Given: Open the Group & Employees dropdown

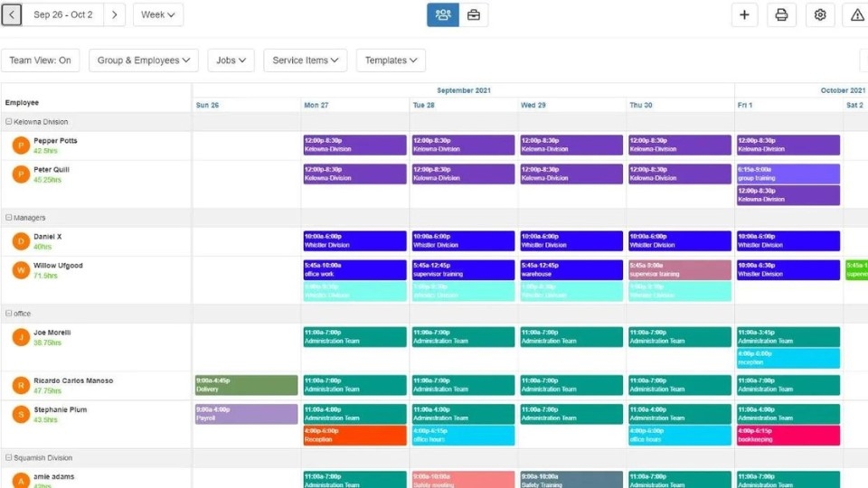Looking at the screenshot, I should pyautogui.click(x=144, y=61).
